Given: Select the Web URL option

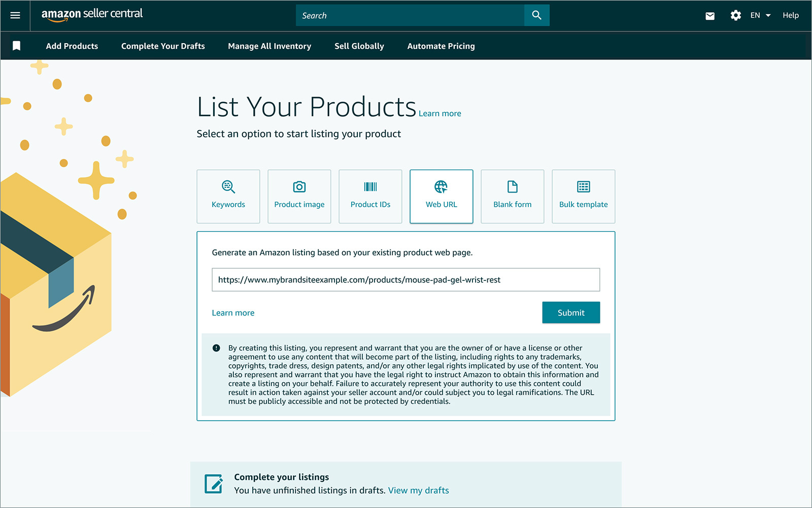Looking at the screenshot, I should point(442,196).
